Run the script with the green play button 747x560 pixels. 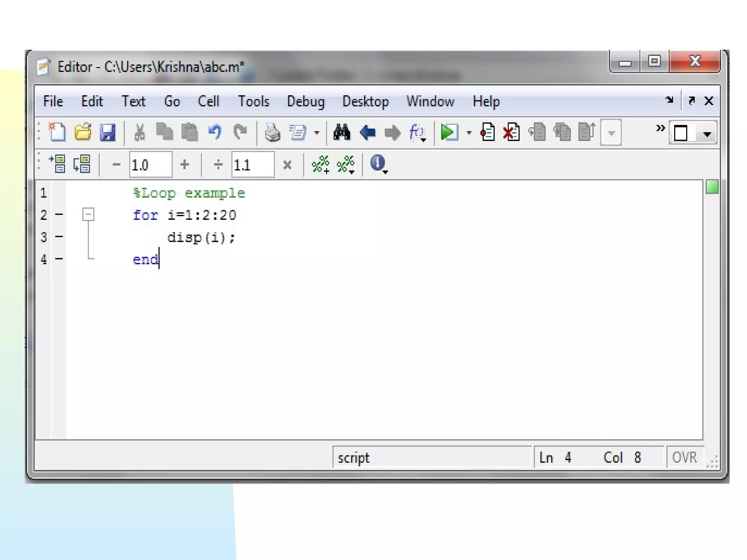tap(449, 132)
